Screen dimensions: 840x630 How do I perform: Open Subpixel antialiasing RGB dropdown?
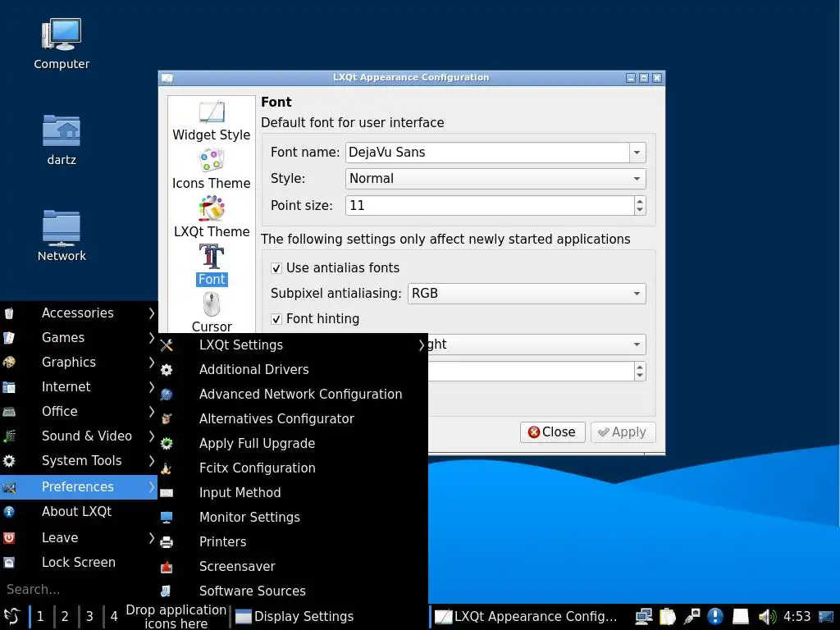(527, 294)
